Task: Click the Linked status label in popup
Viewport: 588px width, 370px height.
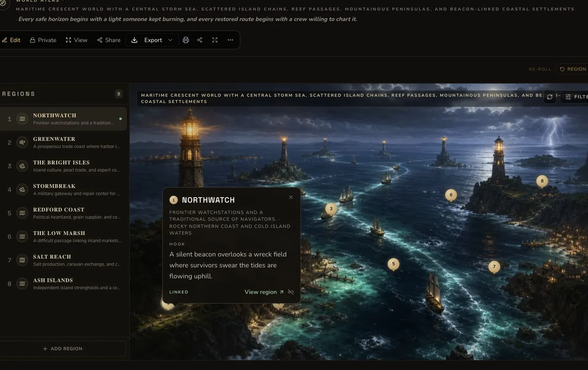Action: (x=179, y=292)
